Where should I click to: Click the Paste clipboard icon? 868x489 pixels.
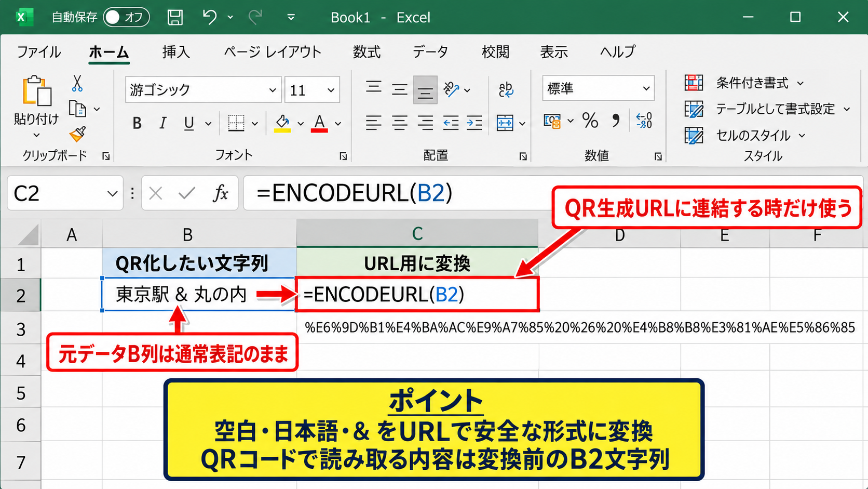[36, 91]
